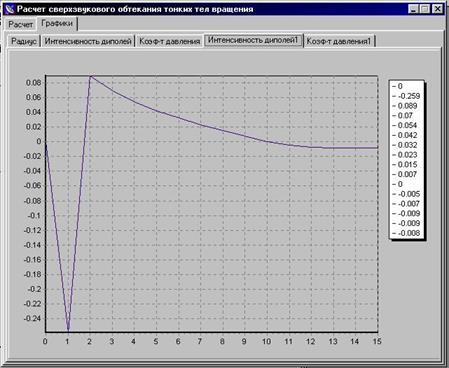Minimize the window with title bar button
449x368 pixels.
tap(413, 9)
